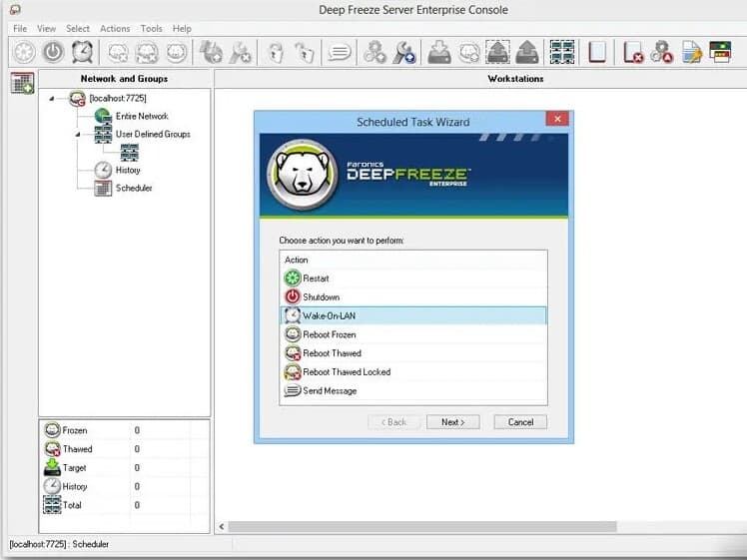Select Restart in the wizard action list

tap(316, 279)
